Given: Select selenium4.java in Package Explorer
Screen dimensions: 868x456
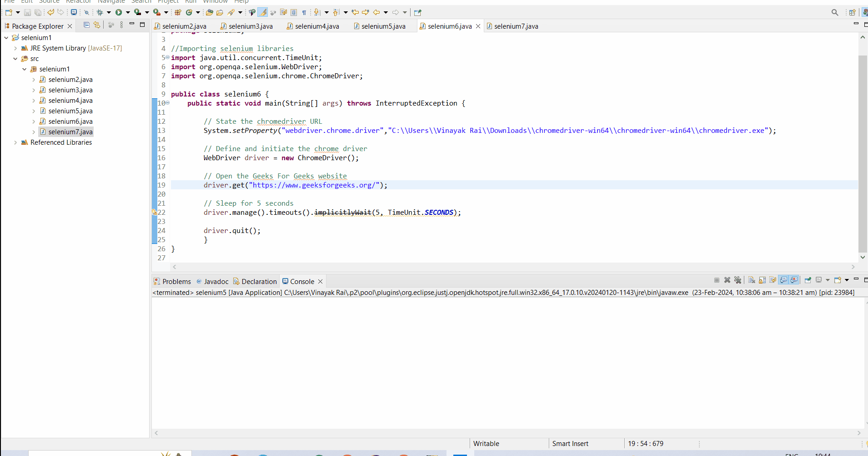Looking at the screenshot, I should click(x=70, y=101).
